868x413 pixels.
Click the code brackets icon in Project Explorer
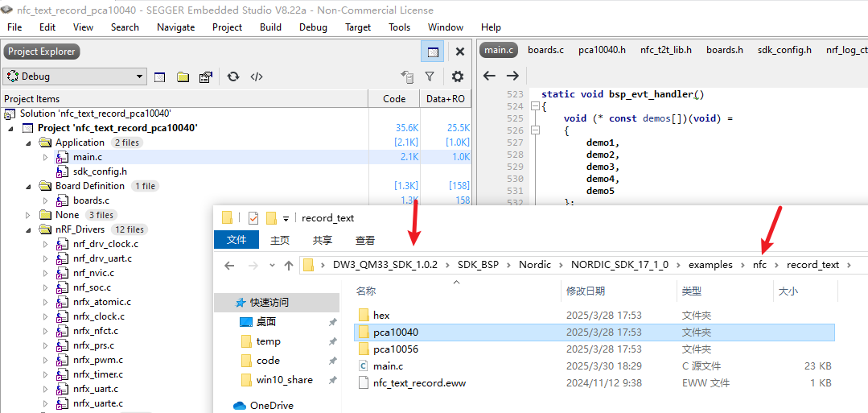pos(257,76)
